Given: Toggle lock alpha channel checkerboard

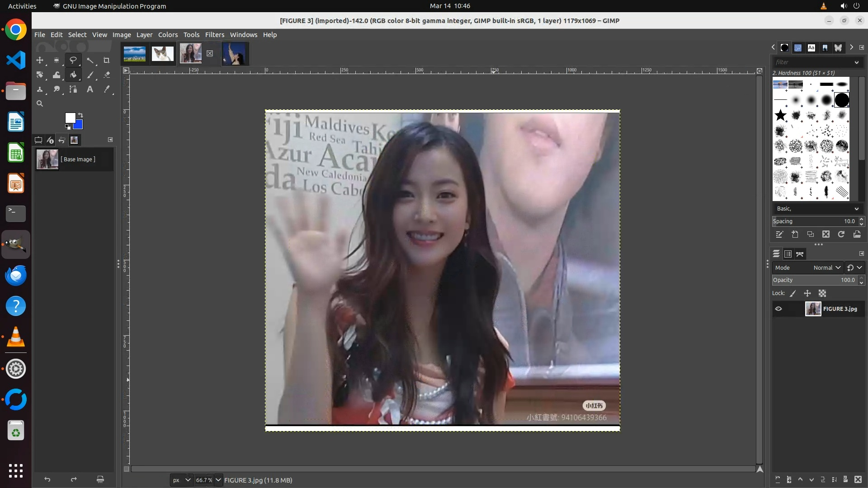Looking at the screenshot, I should pyautogui.click(x=822, y=293).
